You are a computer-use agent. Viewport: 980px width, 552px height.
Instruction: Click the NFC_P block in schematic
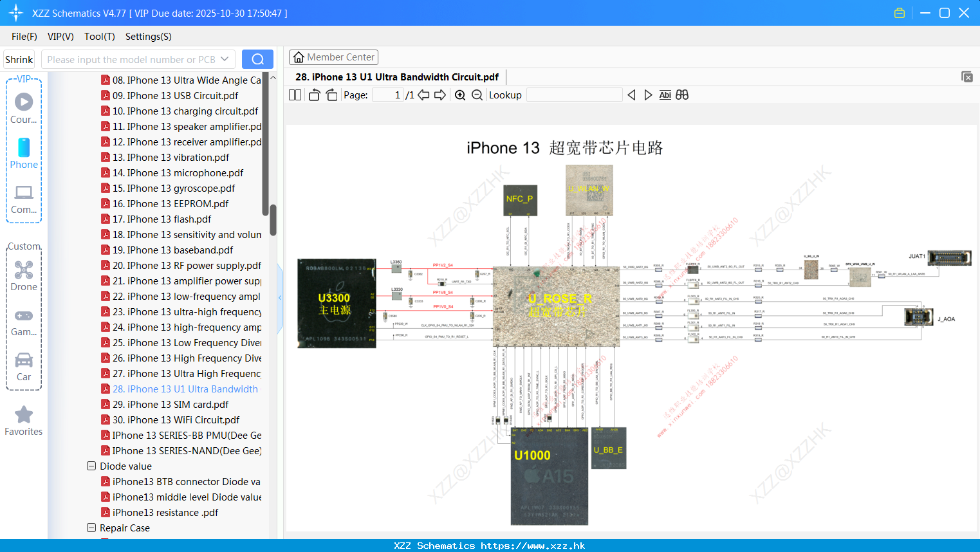click(x=519, y=199)
